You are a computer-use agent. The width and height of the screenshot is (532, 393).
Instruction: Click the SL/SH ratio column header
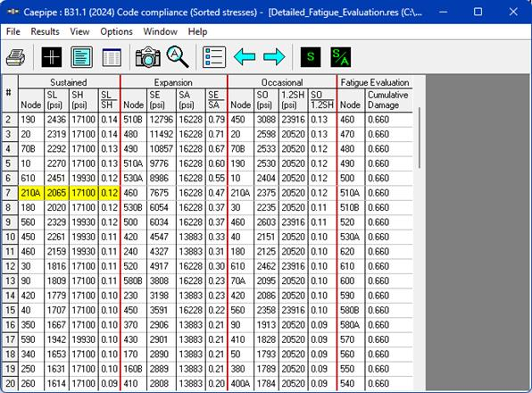coord(109,100)
